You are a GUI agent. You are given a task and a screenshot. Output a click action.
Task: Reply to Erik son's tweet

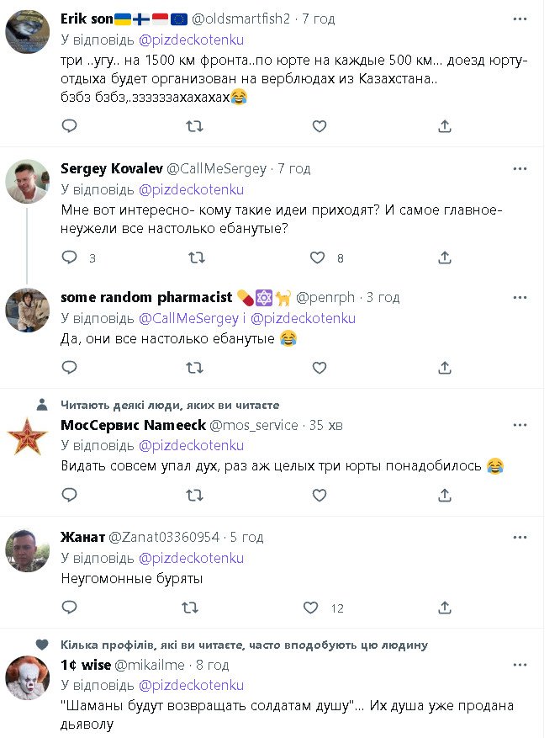pos(70,126)
